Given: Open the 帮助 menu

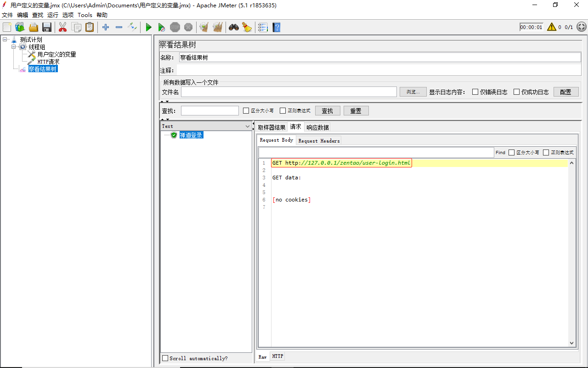Looking at the screenshot, I should [x=102, y=15].
